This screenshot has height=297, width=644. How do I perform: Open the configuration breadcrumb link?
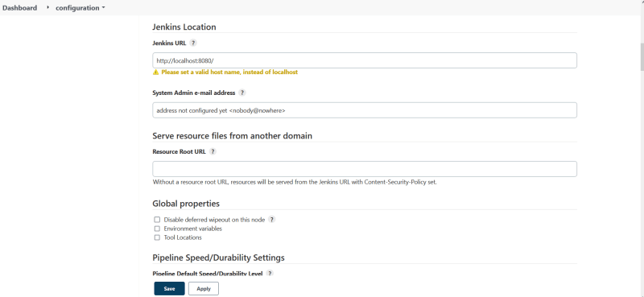77,8
